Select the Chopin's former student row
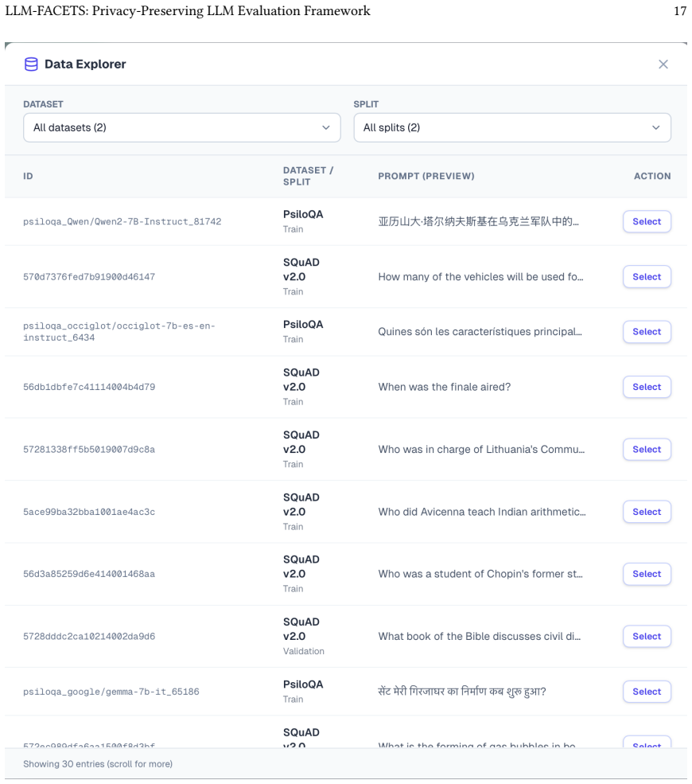The image size is (692, 784). [x=647, y=574]
